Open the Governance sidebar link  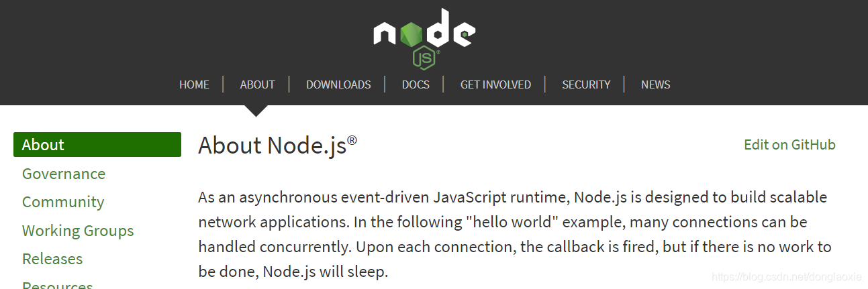coord(64,174)
